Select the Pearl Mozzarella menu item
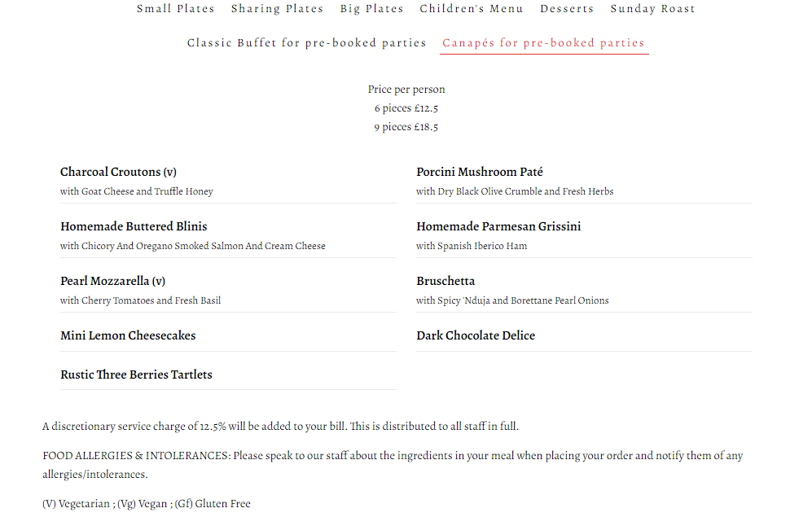 tap(112, 281)
